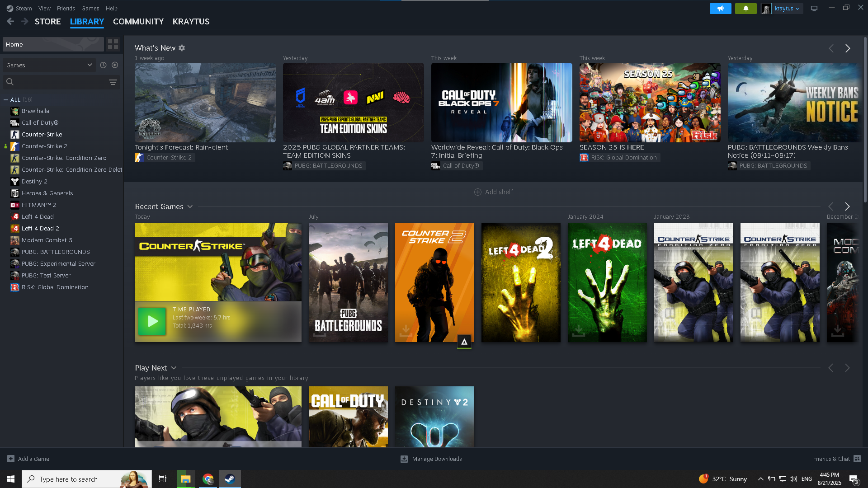The height and width of the screenshot is (488, 868).
Task: Open the Friends menu
Action: pyautogui.click(x=66, y=8)
